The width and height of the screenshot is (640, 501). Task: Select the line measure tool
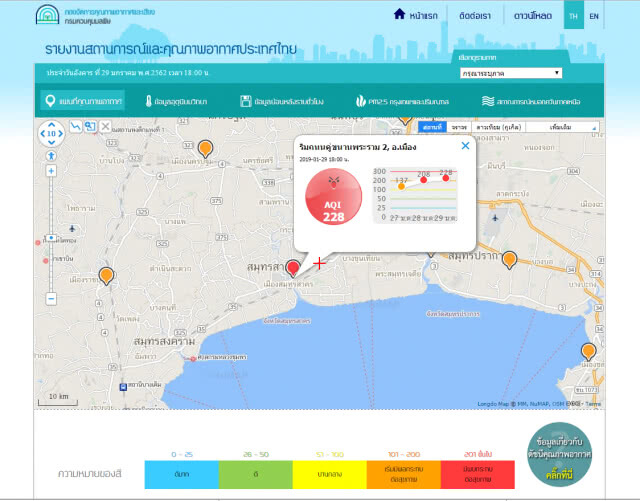click(x=76, y=127)
